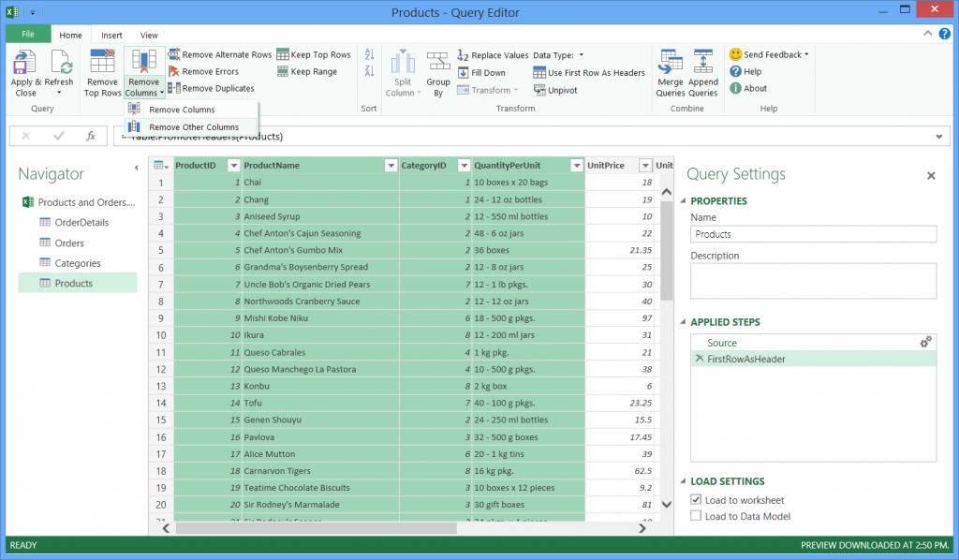Viewport: 959px width, 560px height.
Task: Sort ascending using the A-Z icon
Action: click(369, 55)
